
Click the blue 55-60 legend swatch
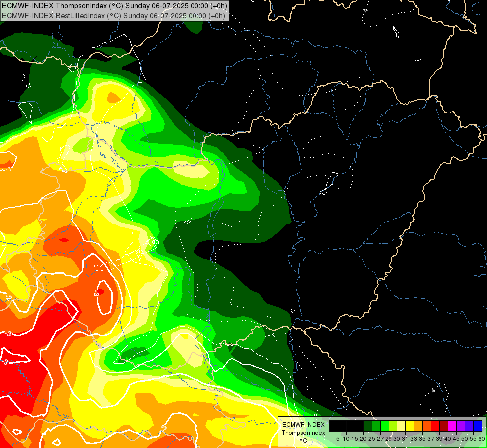478,426
